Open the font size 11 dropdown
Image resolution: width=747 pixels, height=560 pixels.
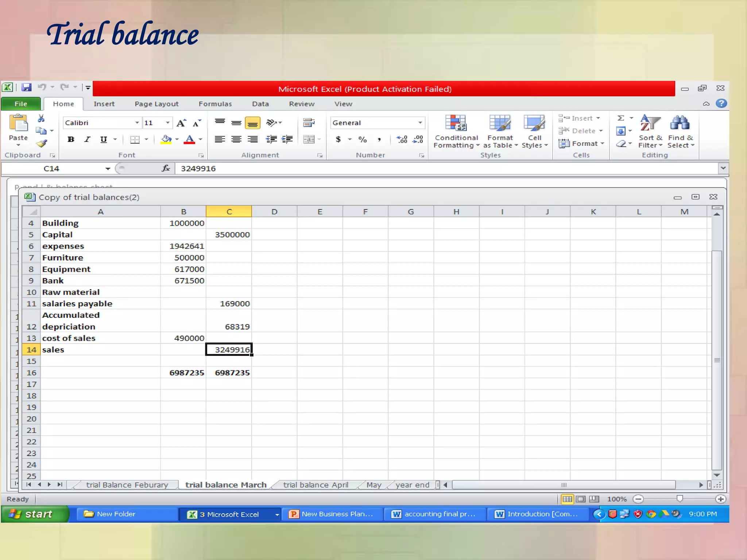pyautogui.click(x=167, y=123)
